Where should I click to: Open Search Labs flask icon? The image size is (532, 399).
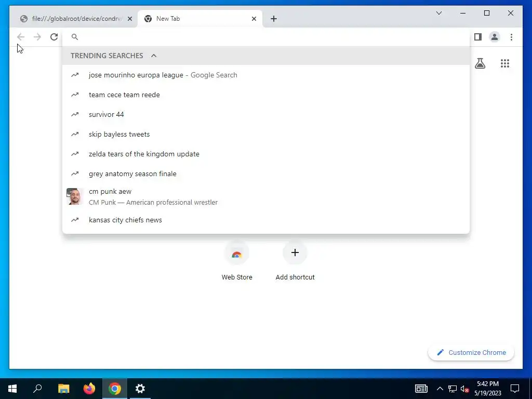click(x=480, y=63)
